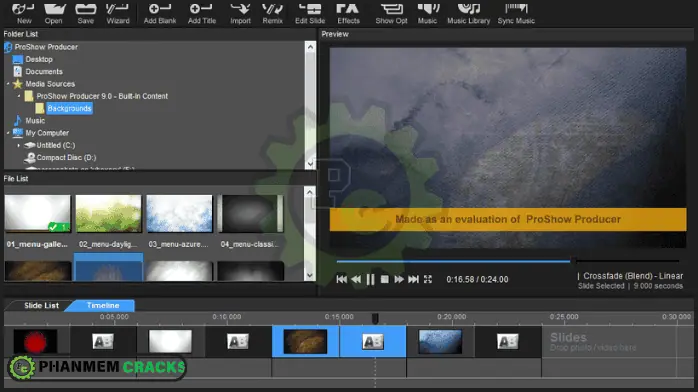The image size is (698, 392).
Task: Select the 01_menu-galle... background thumbnail
Action: (38, 214)
